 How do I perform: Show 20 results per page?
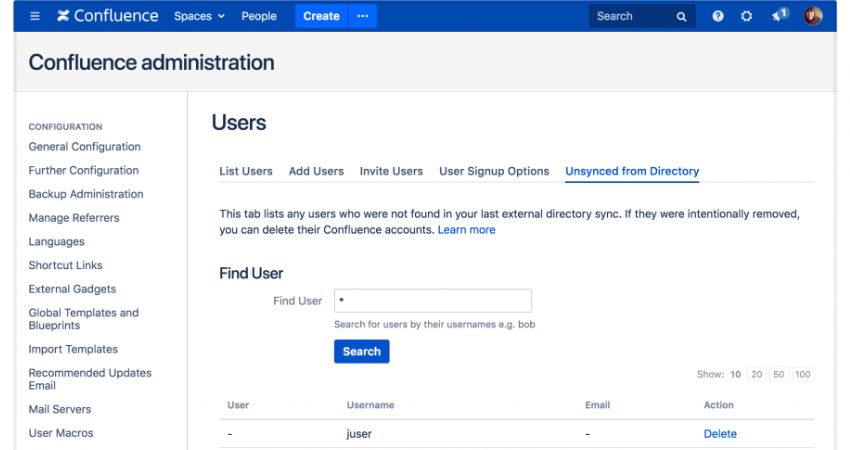click(x=757, y=374)
